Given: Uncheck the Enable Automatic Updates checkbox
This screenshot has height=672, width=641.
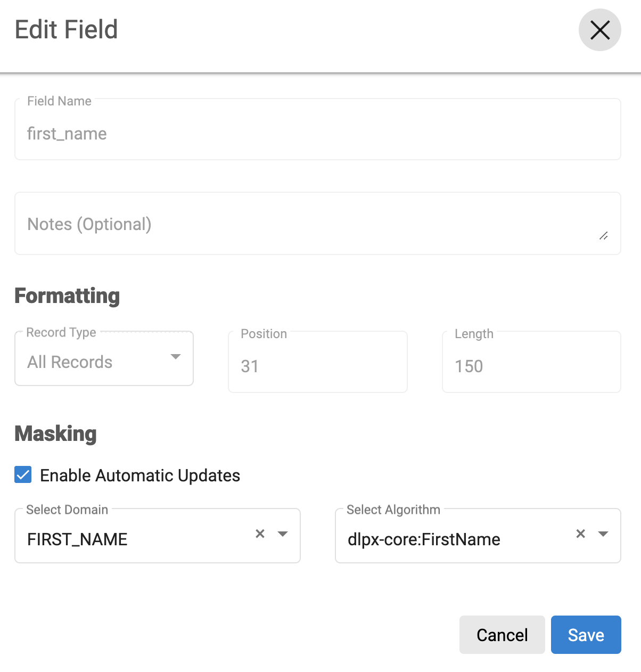Looking at the screenshot, I should coord(23,474).
